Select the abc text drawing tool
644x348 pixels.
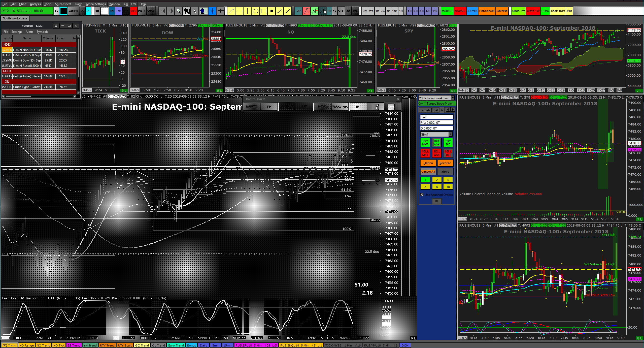coord(298,11)
